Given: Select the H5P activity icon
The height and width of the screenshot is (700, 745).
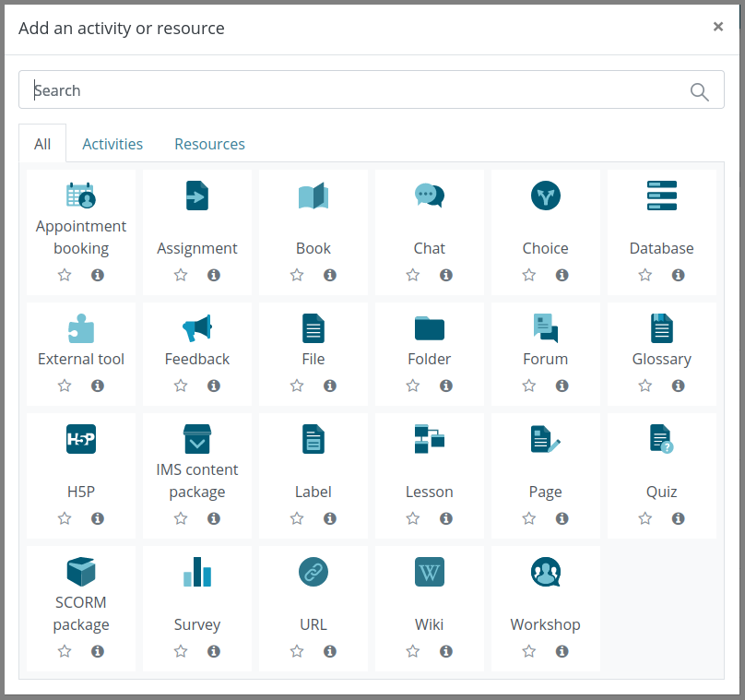Looking at the screenshot, I should coord(81,439).
